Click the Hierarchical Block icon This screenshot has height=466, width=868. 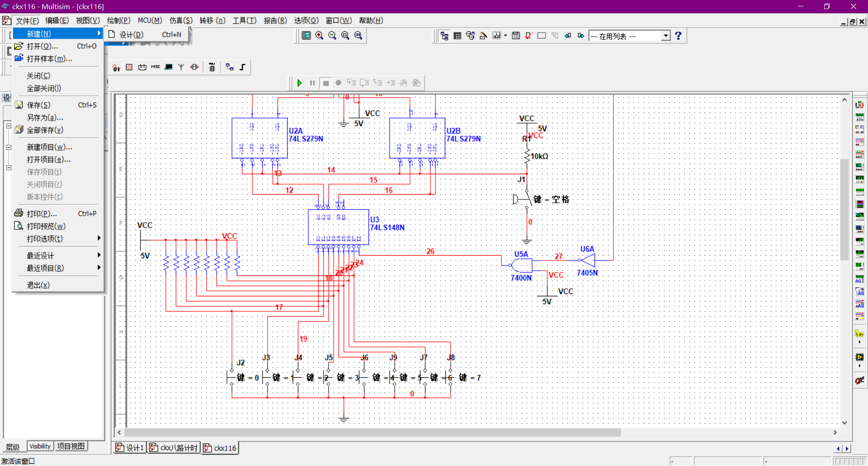click(x=230, y=67)
